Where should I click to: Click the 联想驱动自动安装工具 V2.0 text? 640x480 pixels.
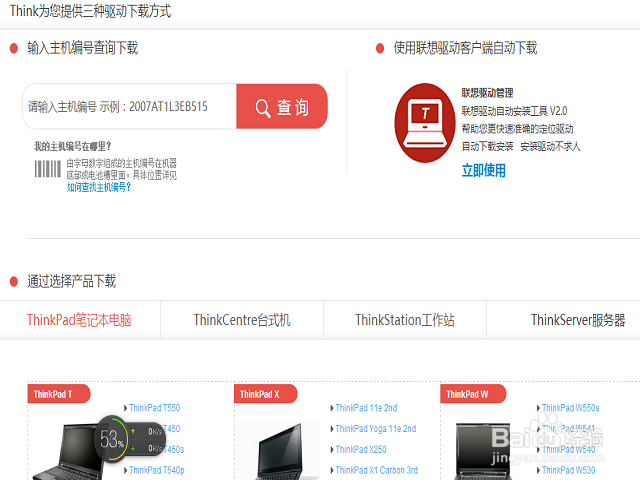pos(514,111)
